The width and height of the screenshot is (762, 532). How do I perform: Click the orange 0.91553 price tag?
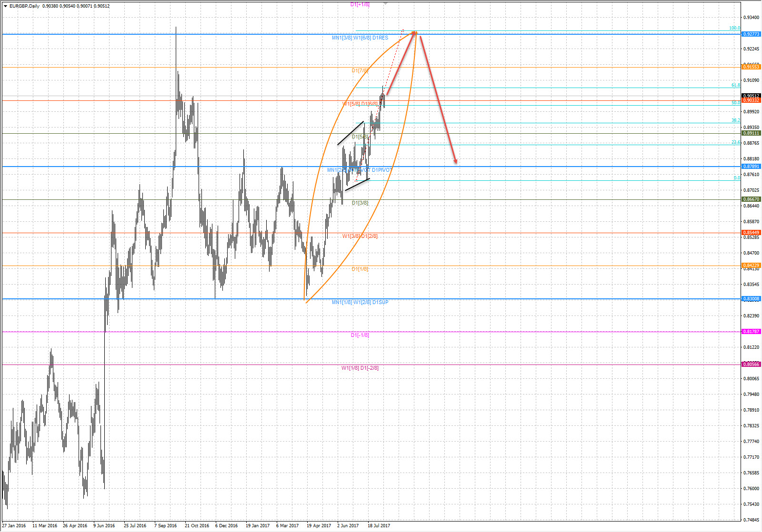tap(751, 67)
